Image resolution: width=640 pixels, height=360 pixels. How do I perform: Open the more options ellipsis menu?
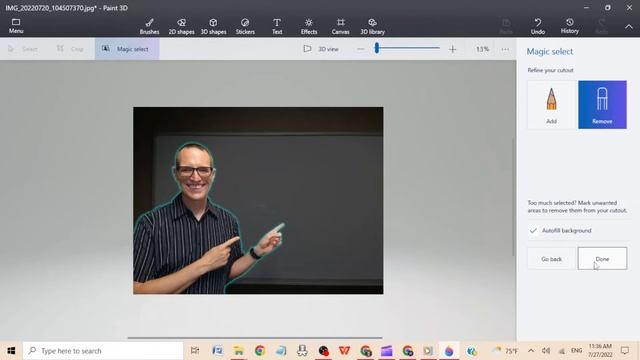point(505,49)
